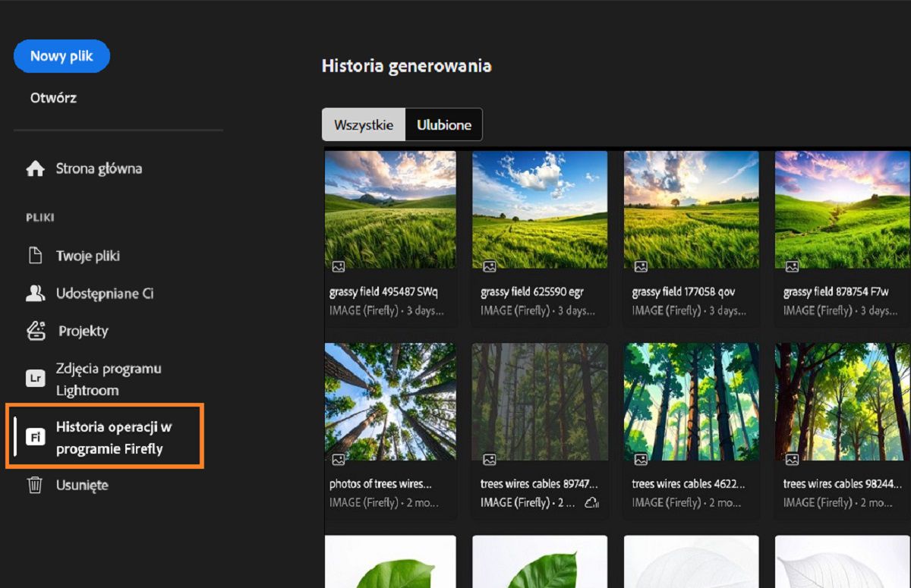The width and height of the screenshot is (911, 588).
Task: Click image-type icon on grassy field 625590
Action: pyautogui.click(x=490, y=266)
